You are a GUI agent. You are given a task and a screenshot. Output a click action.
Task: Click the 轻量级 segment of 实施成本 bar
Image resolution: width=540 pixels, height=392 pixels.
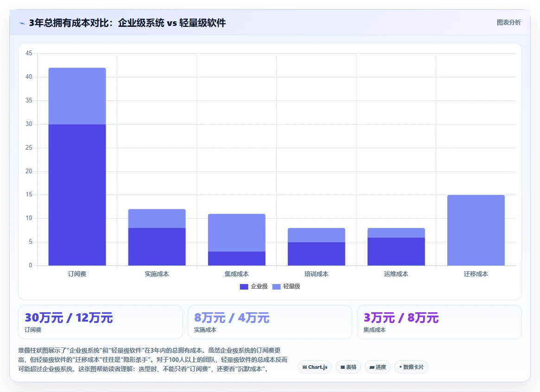[x=157, y=219]
